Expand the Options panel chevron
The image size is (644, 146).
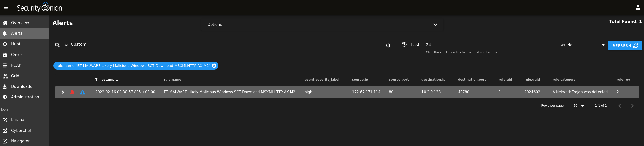[x=435, y=25]
